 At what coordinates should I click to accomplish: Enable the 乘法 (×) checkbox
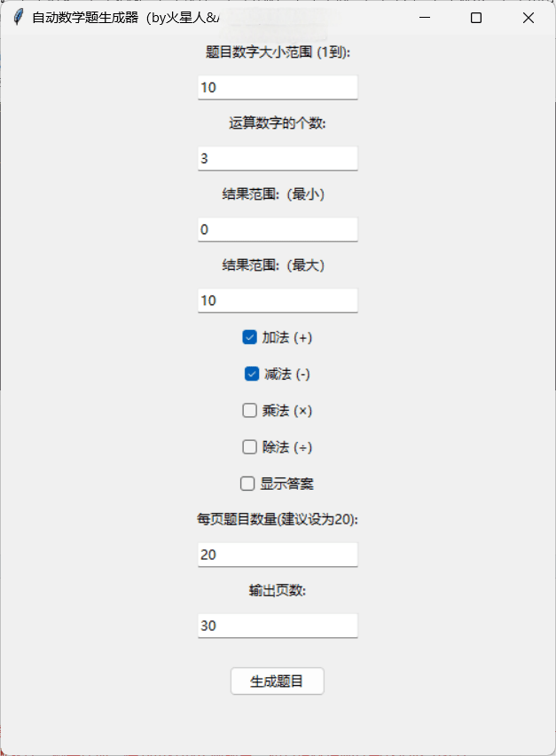coord(250,410)
